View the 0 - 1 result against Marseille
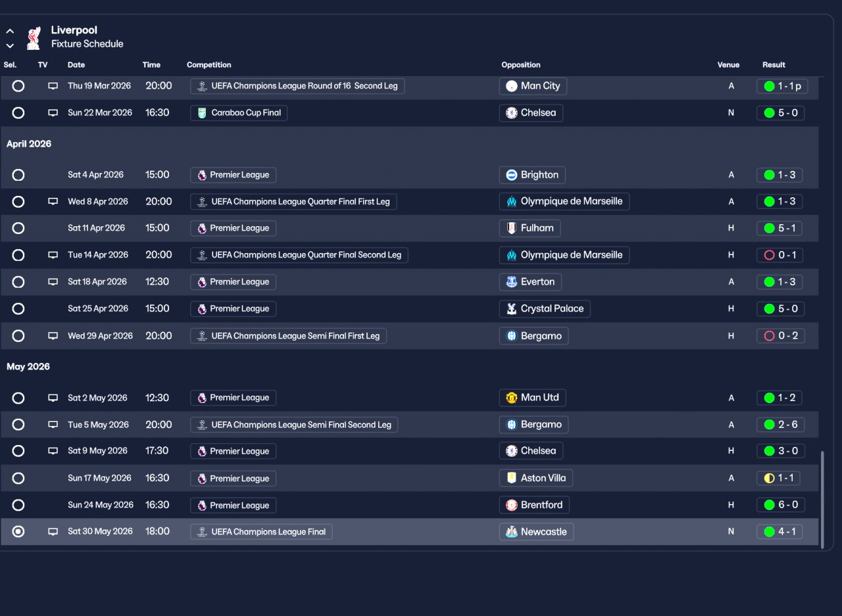The height and width of the screenshot is (616, 842). pos(780,255)
